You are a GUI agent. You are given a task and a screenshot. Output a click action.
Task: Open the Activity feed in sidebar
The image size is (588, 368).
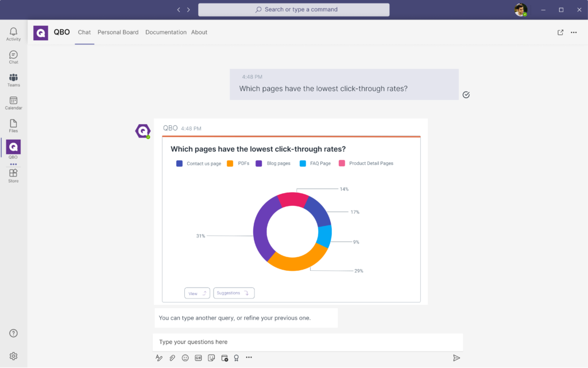point(13,34)
